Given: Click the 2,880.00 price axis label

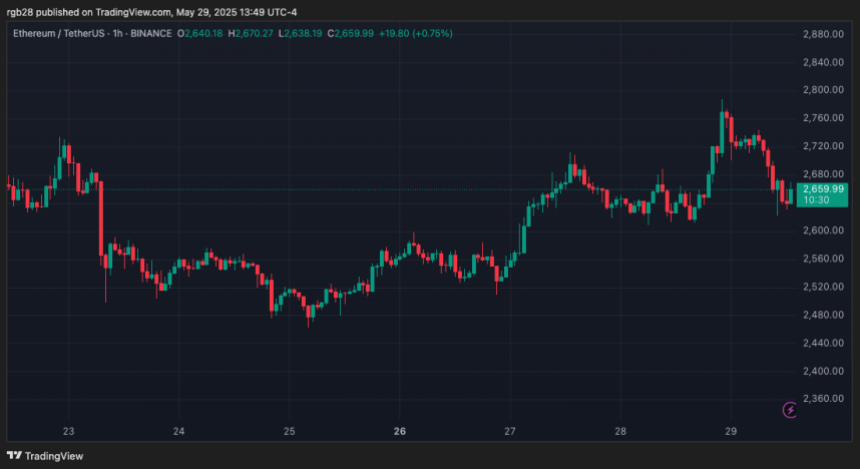Looking at the screenshot, I should pyautogui.click(x=824, y=34).
